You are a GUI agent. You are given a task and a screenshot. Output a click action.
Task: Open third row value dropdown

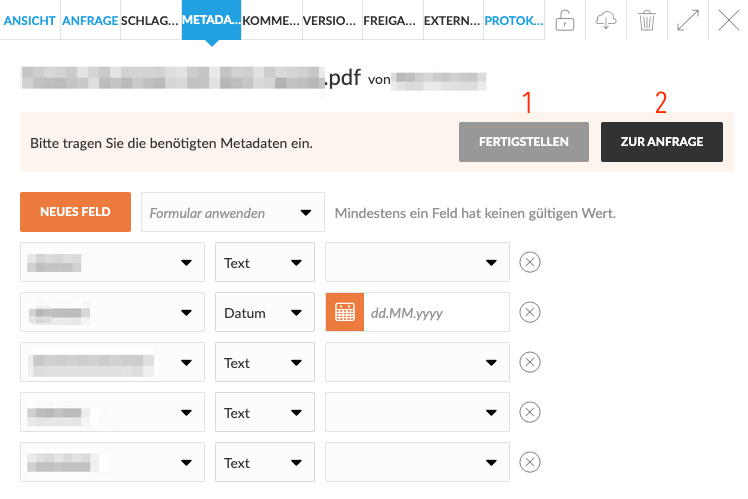tap(417, 362)
